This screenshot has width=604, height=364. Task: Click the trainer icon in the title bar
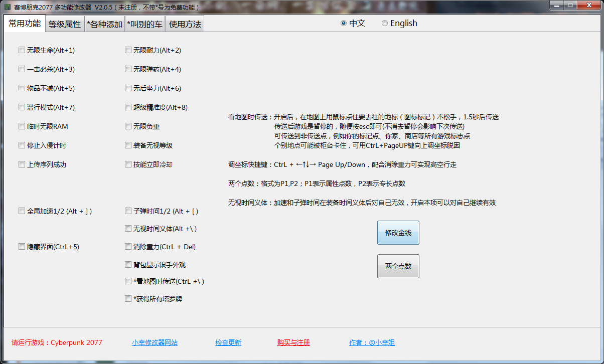pos(7,7)
